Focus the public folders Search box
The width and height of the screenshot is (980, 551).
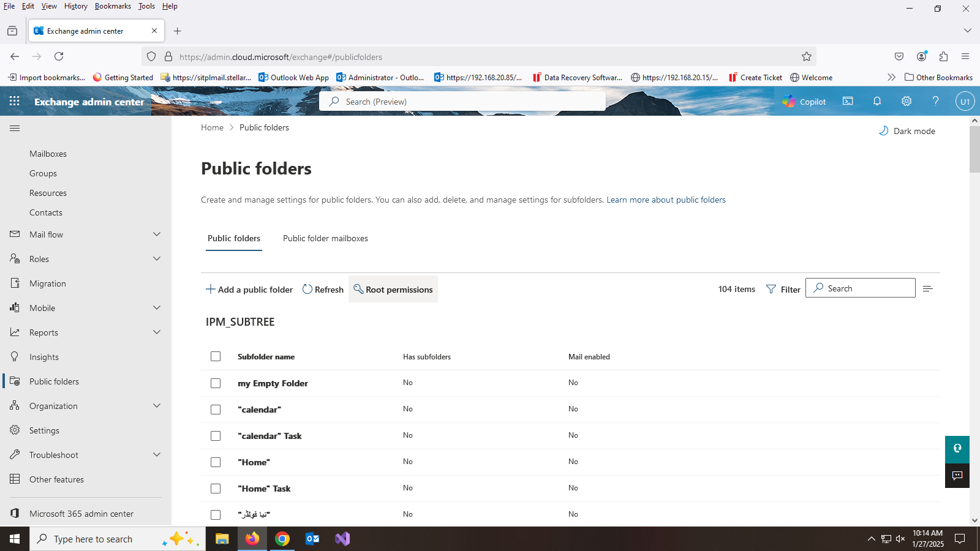(861, 288)
